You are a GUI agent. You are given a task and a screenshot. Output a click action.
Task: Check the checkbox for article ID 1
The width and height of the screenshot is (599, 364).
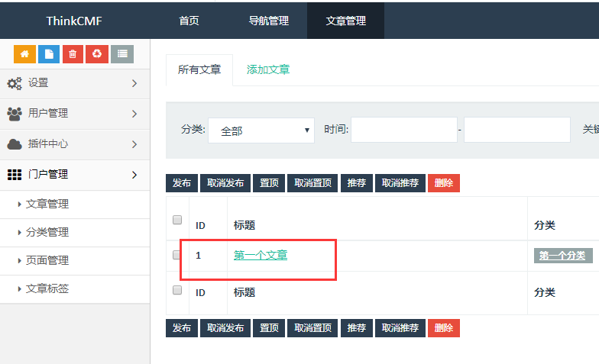[x=177, y=255]
